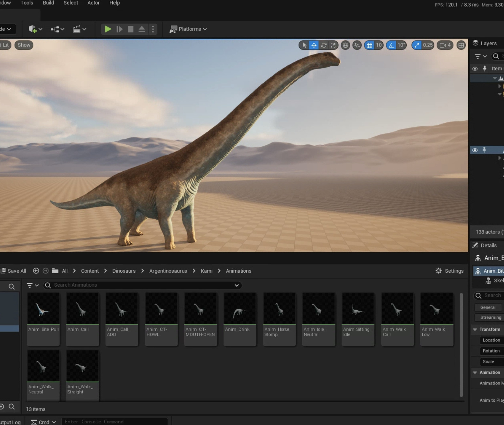Open rotation snap value 10° dropdown
Screen dimensions: 504x425
401,45
